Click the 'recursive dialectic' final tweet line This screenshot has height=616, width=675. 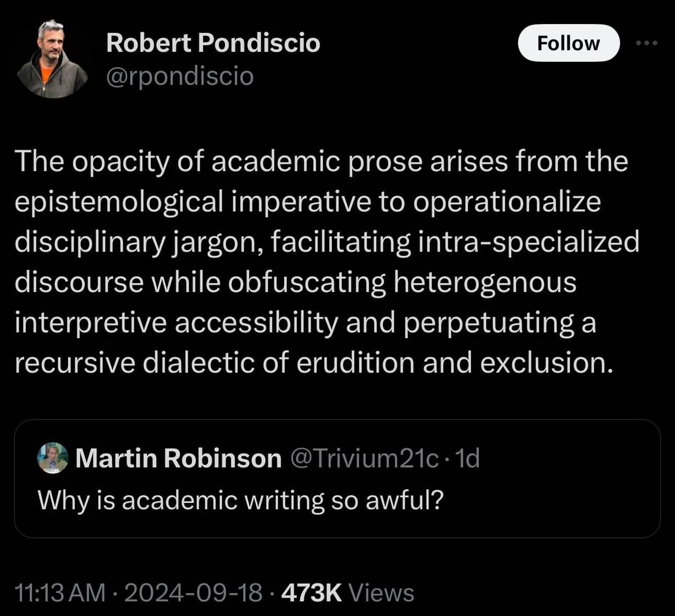pyautogui.click(x=313, y=363)
